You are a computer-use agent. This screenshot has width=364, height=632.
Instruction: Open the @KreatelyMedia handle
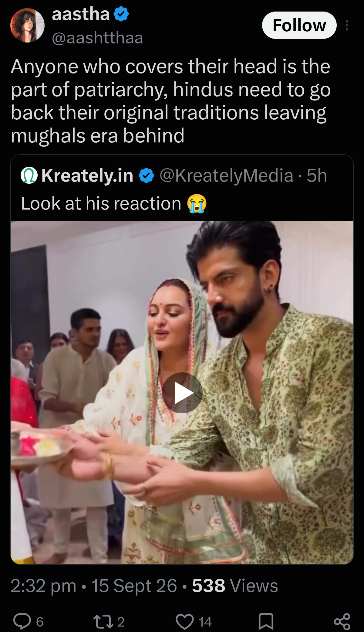click(226, 176)
